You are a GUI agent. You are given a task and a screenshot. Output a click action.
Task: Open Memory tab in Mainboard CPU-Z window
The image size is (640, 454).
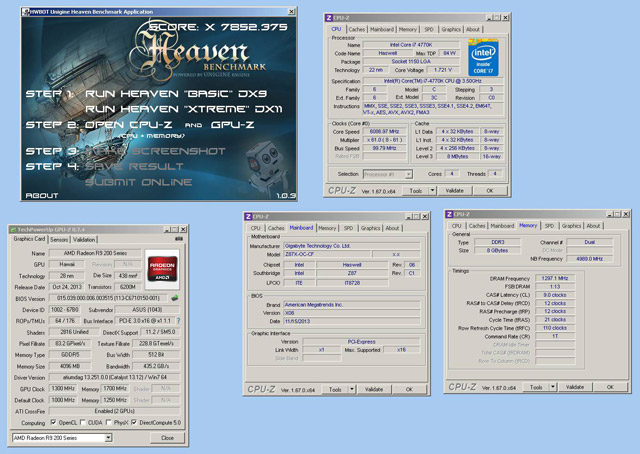pos(327,228)
